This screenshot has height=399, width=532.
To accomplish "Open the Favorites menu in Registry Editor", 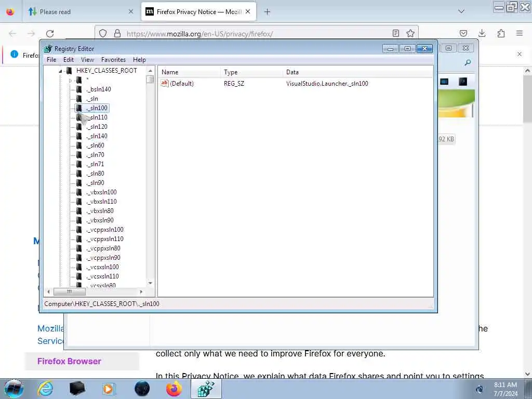I will 113,60.
